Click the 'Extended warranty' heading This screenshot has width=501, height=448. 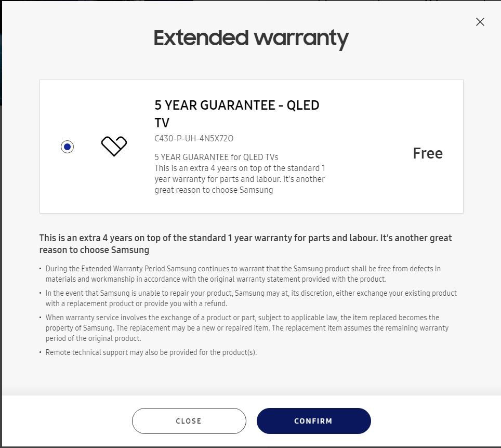point(251,38)
